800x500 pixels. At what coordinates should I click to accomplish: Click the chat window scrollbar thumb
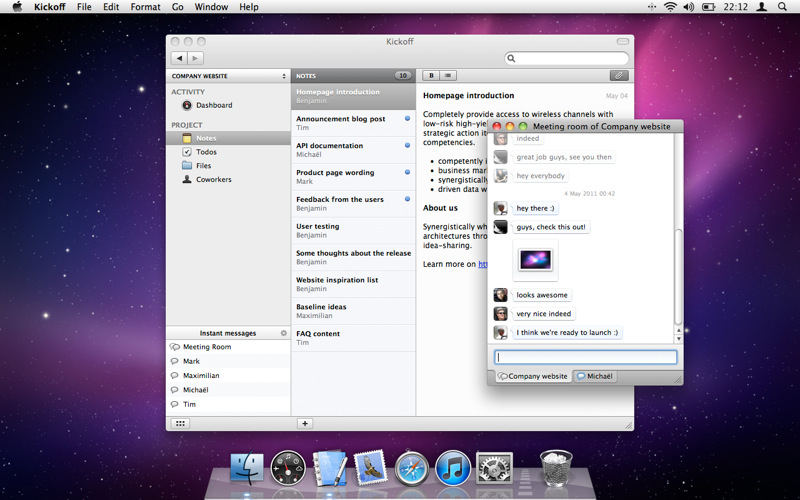coord(678,277)
